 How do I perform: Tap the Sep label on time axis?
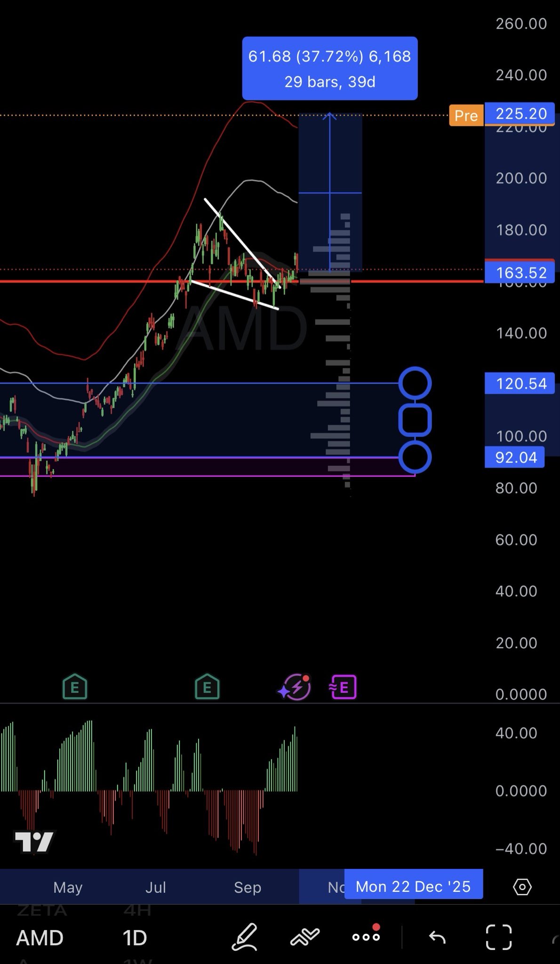point(247,887)
